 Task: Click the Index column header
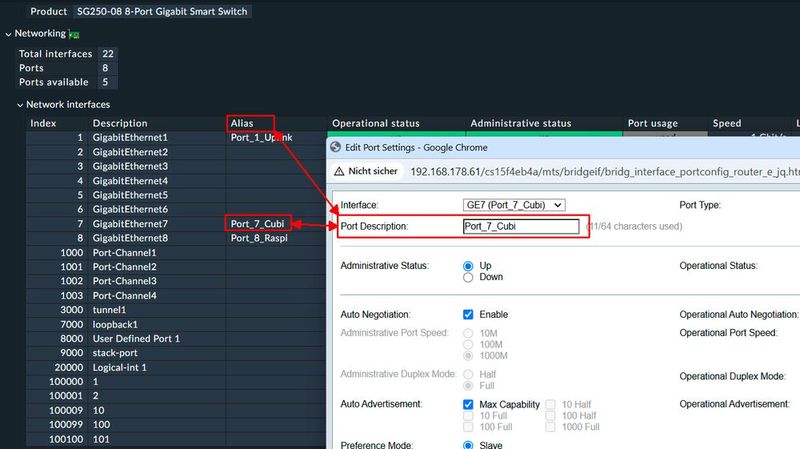pyautogui.click(x=43, y=123)
